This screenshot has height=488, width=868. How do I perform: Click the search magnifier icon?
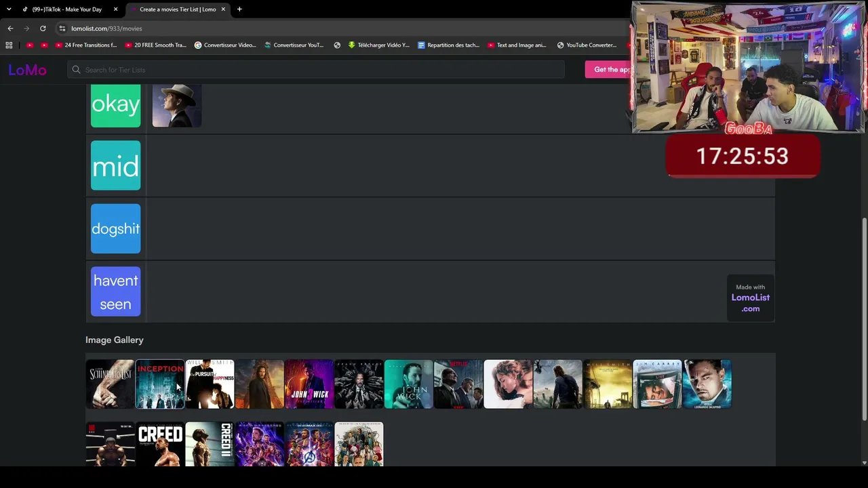click(x=76, y=70)
